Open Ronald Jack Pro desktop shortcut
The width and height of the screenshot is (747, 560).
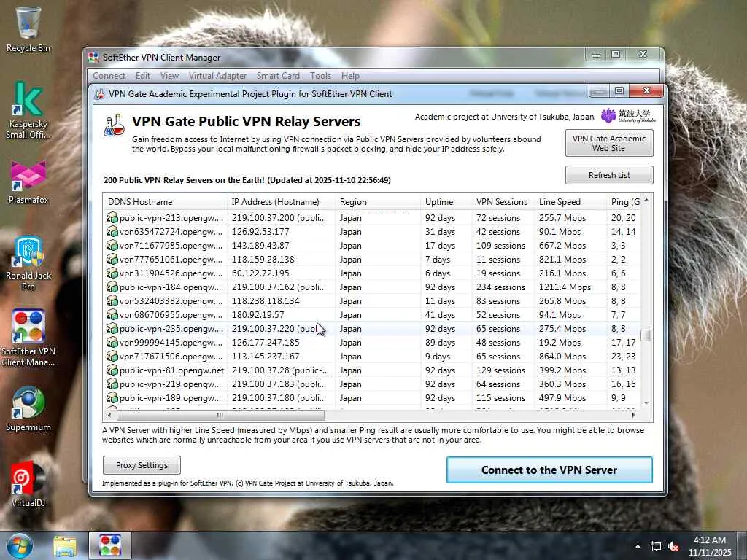point(28,262)
